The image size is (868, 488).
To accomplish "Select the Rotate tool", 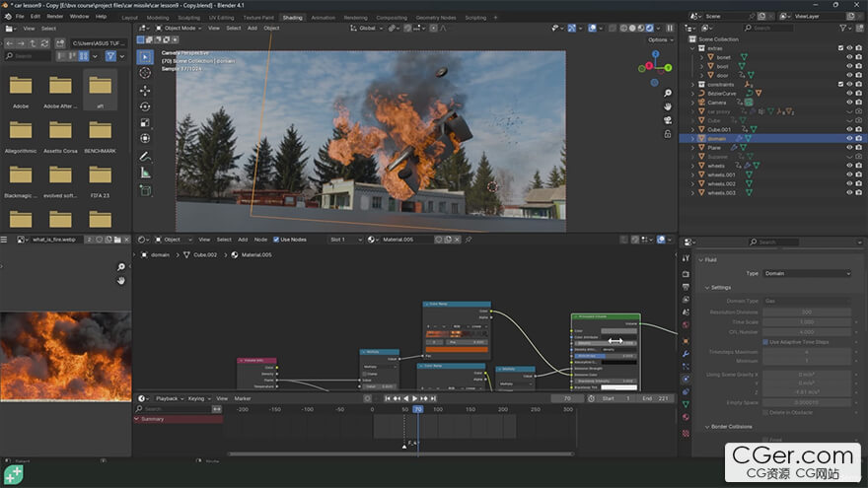I will pos(145,106).
